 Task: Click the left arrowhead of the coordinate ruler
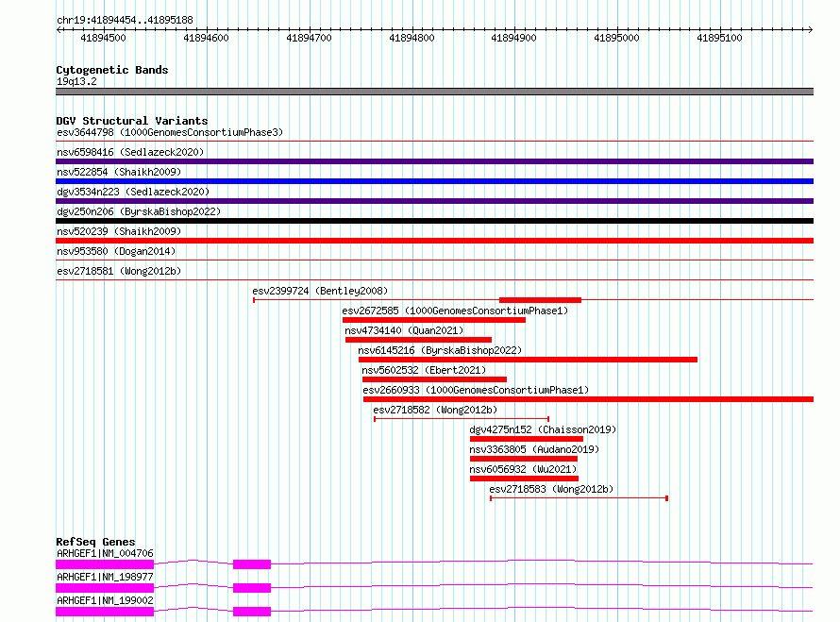(x=59, y=30)
